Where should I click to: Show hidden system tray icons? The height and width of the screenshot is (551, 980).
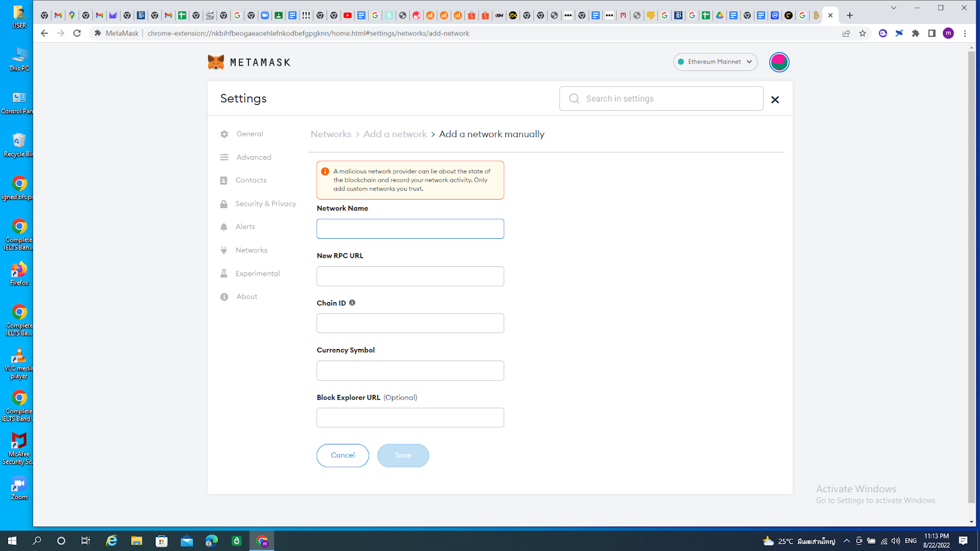(x=846, y=541)
